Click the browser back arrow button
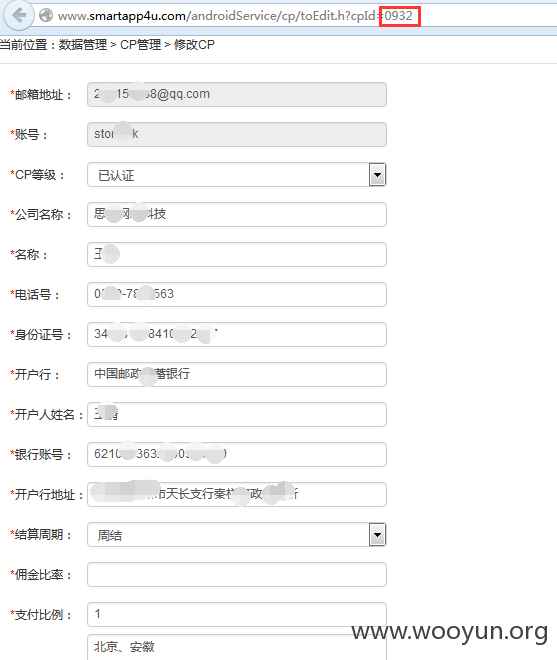The image size is (557, 660). pyautogui.click(x=19, y=16)
